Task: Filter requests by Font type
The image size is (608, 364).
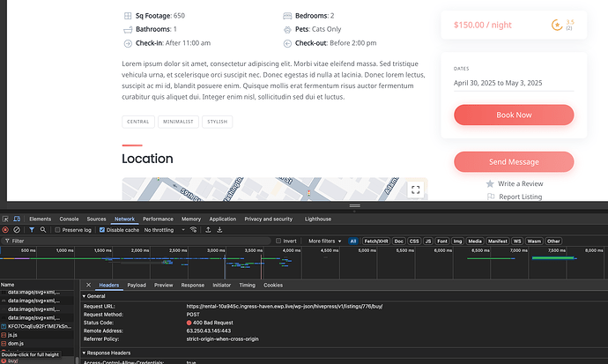Action: click(442, 241)
